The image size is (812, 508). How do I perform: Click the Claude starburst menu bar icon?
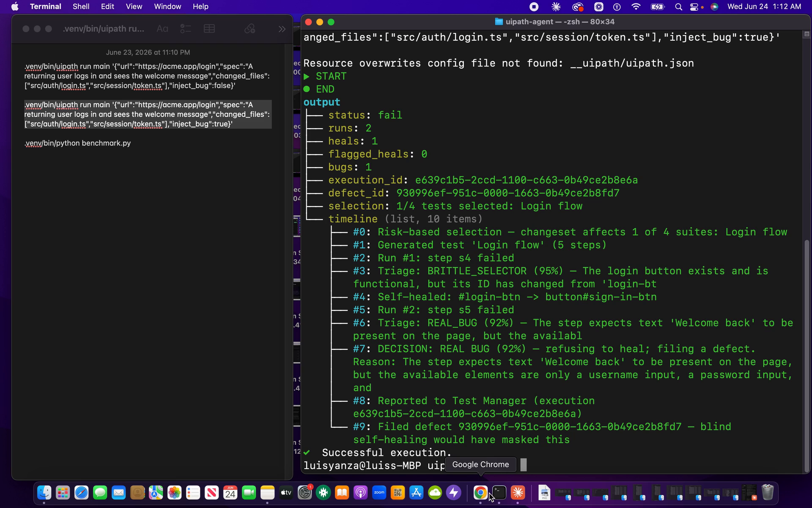tap(556, 6)
